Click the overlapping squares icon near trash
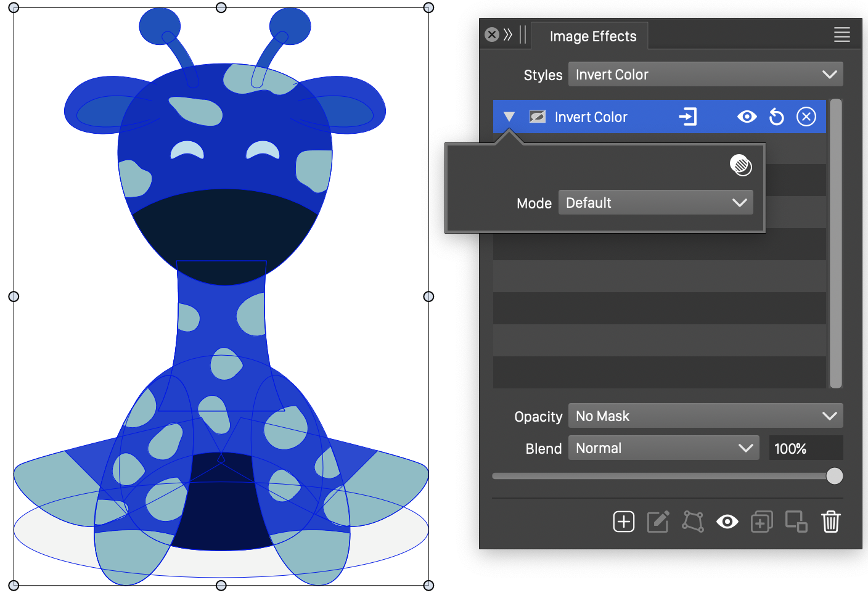This screenshot has width=868, height=598. (796, 522)
